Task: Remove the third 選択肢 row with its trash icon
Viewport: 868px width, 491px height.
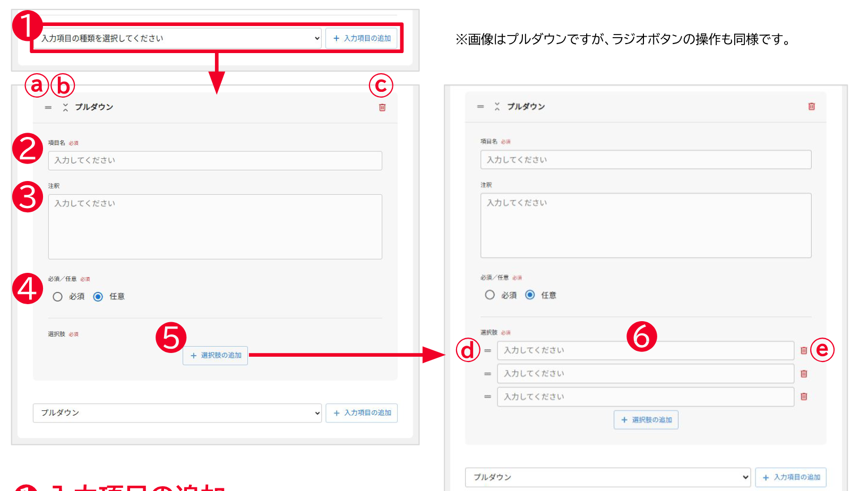Action: coord(804,397)
